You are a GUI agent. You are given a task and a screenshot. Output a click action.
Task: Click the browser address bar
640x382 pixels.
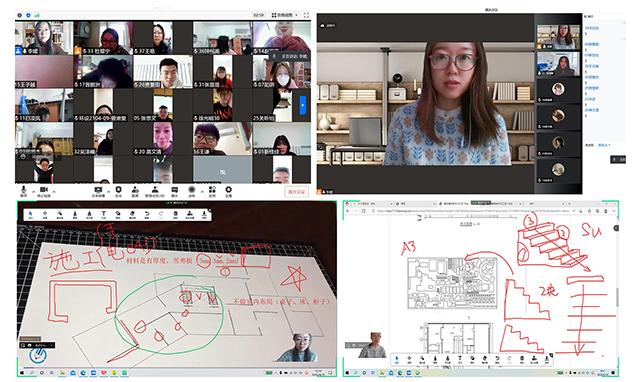(x=471, y=211)
